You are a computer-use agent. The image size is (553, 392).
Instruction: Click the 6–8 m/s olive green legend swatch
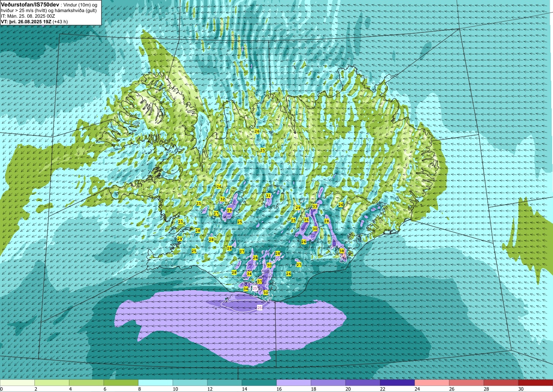(x=121, y=383)
